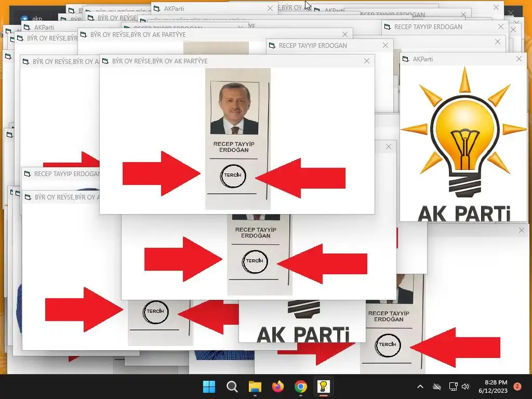Screen dimensions: 532x399
Task: Open the clock showing 8:28 PM
Action: (x=493, y=387)
